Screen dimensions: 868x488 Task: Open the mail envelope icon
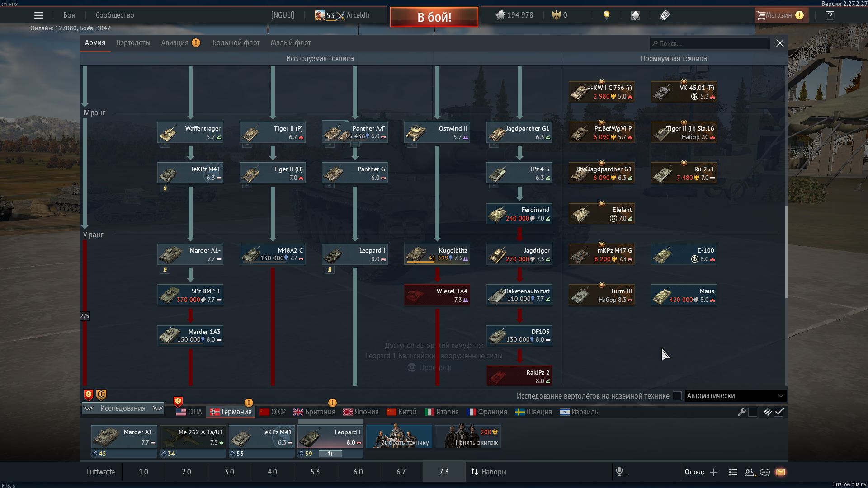point(781,472)
